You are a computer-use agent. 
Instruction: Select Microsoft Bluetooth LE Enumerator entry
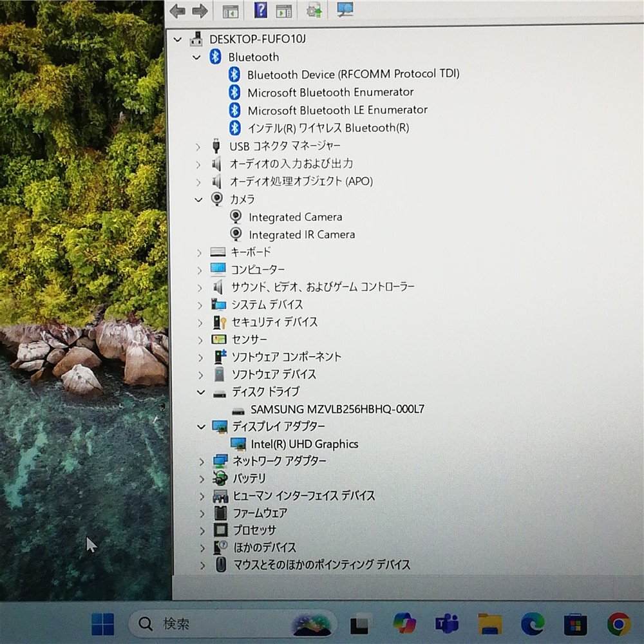[x=337, y=110]
